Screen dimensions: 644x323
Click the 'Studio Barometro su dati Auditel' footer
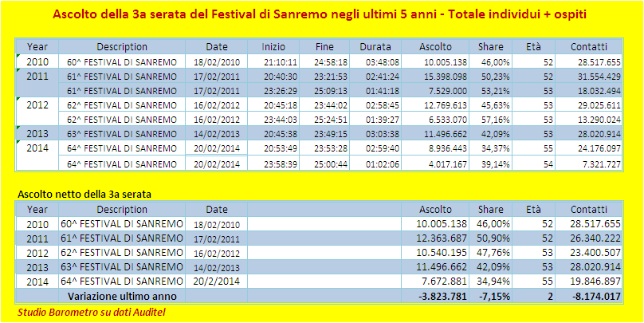click(x=92, y=313)
